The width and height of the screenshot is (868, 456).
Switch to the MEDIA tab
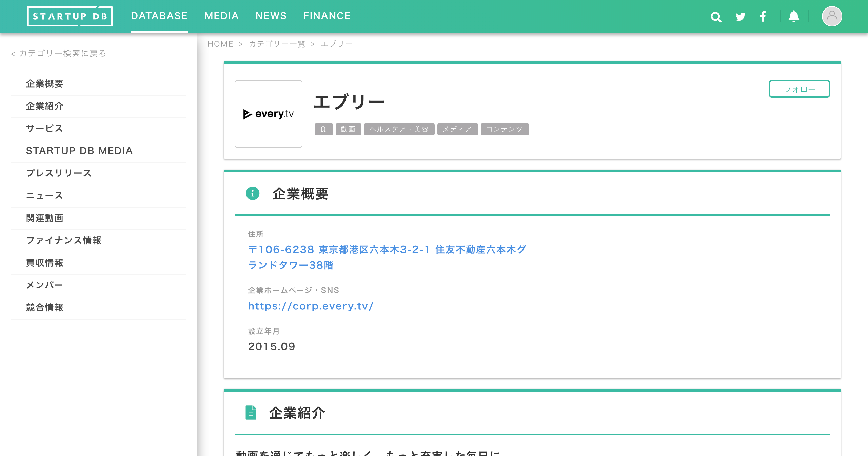pos(221,16)
